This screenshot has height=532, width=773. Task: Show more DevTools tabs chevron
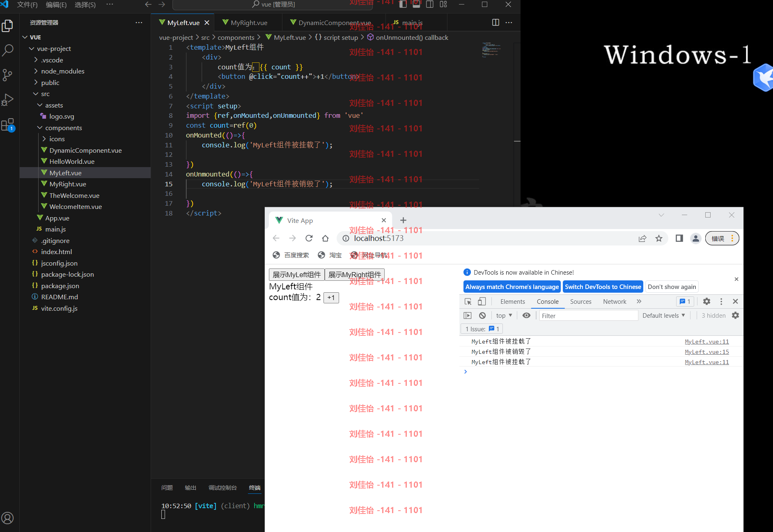pos(639,302)
